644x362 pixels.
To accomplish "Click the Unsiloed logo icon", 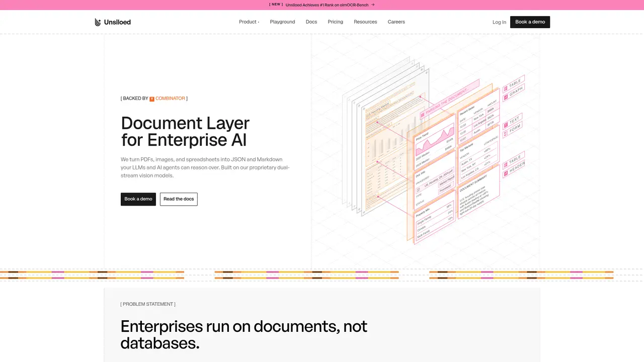I will [x=98, y=22].
